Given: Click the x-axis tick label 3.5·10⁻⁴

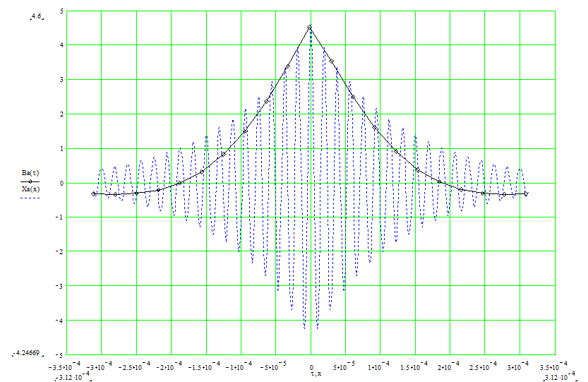Looking at the screenshot, I should click(x=556, y=367).
